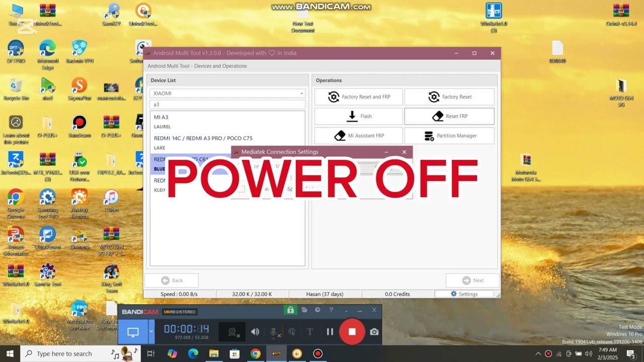Click the Back button

(172, 281)
